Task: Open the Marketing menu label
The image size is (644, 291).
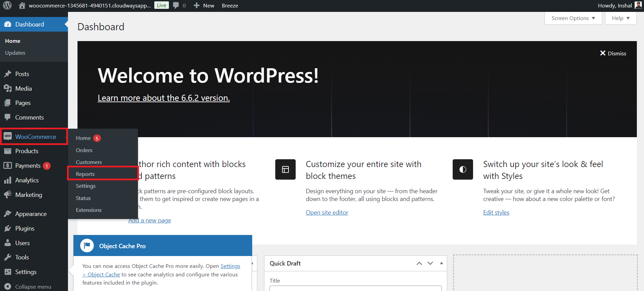Action: (x=29, y=195)
